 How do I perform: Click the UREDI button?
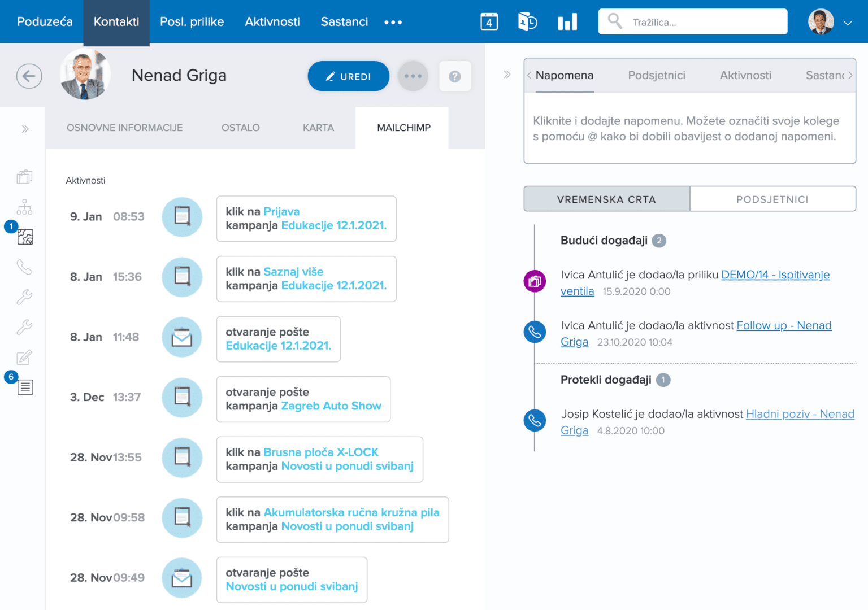click(x=348, y=76)
